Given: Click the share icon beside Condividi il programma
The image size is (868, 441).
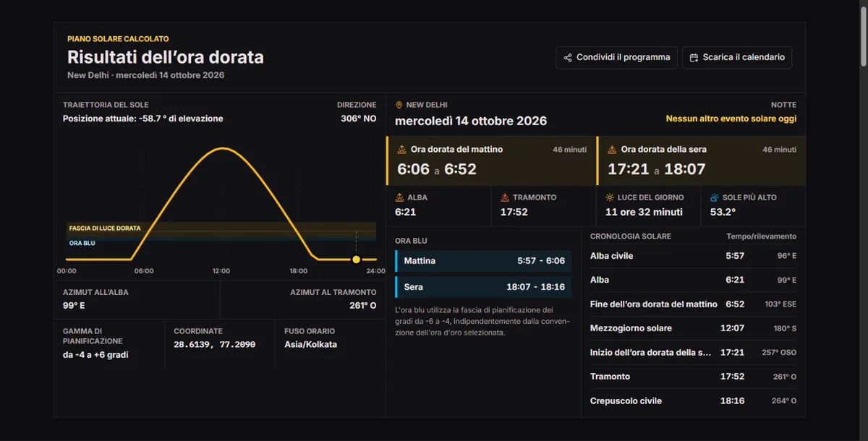Looking at the screenshot, I should 568,58.
